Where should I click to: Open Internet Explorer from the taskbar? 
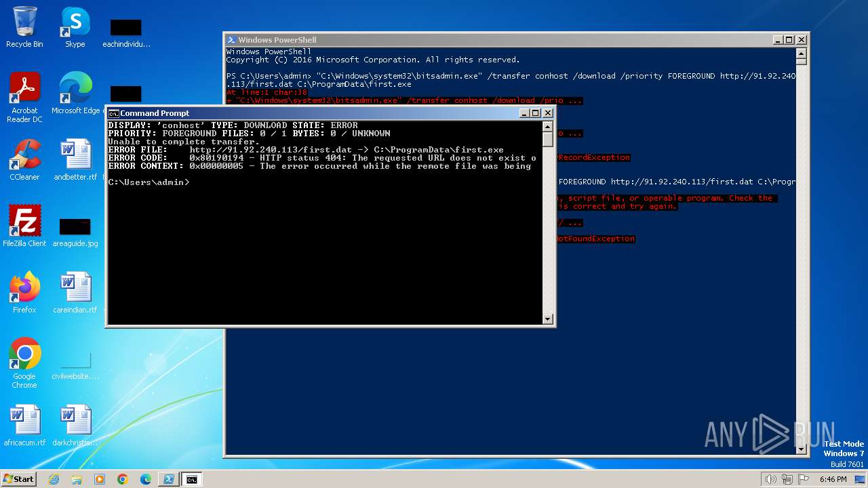(x=54, y=479)
